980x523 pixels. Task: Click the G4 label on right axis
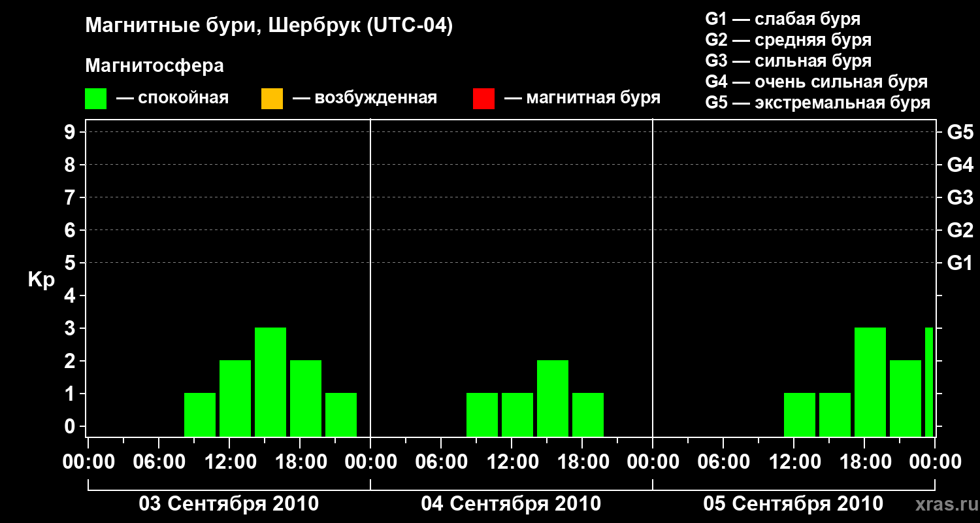tap(960, 165)
